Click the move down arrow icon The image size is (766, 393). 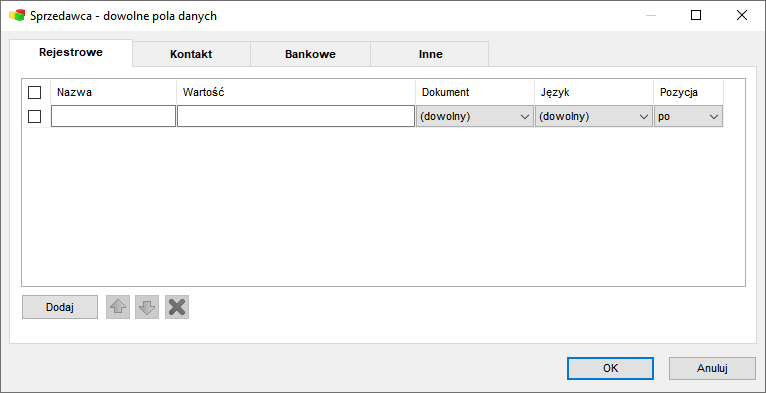click(x=147, y=307)
